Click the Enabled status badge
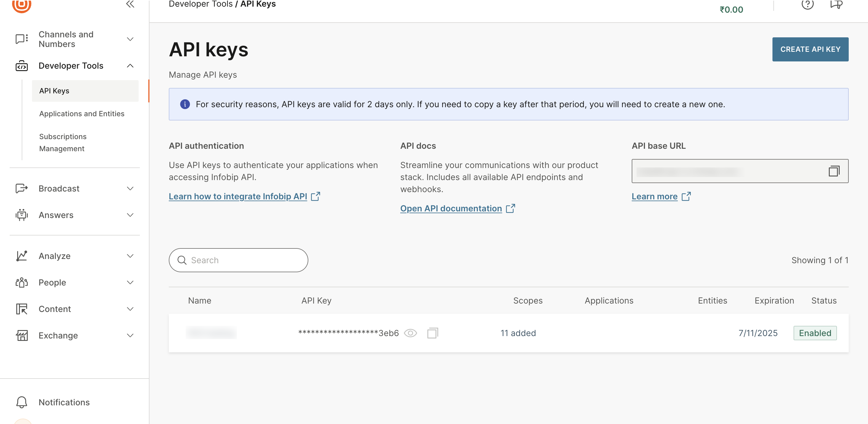The image size is (868, 424). [815, 333]
